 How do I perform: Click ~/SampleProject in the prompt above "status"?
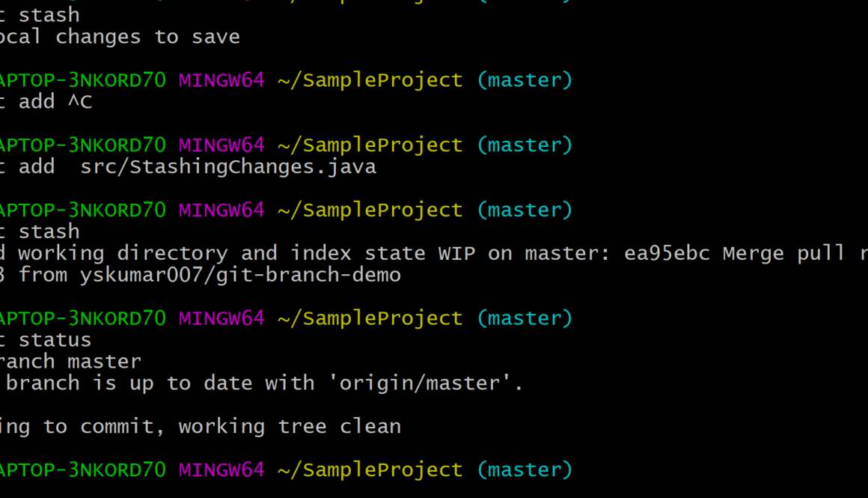click(x=370, y=318)
